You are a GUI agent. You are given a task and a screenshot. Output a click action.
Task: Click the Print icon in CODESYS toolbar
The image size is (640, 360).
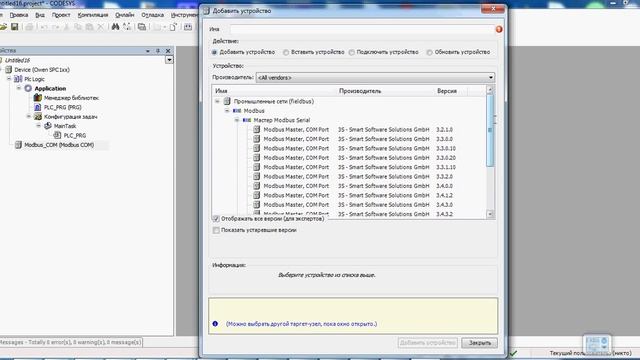(x=29, y=27)
